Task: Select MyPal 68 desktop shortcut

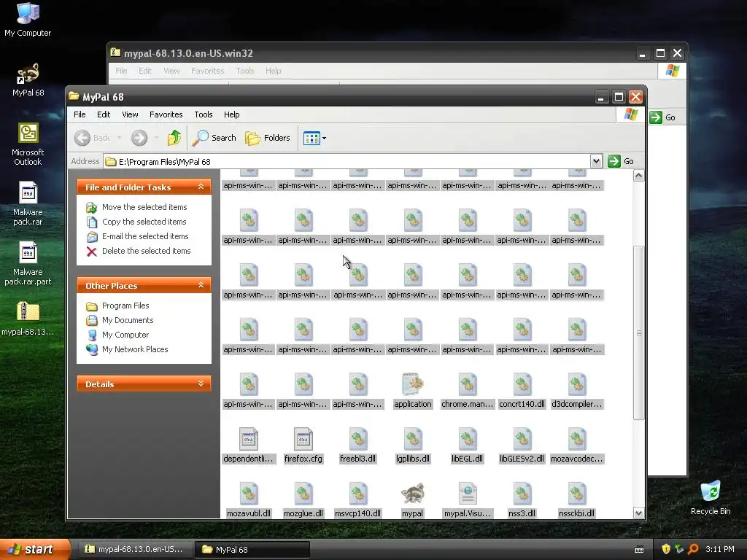Action: (28, 79)
